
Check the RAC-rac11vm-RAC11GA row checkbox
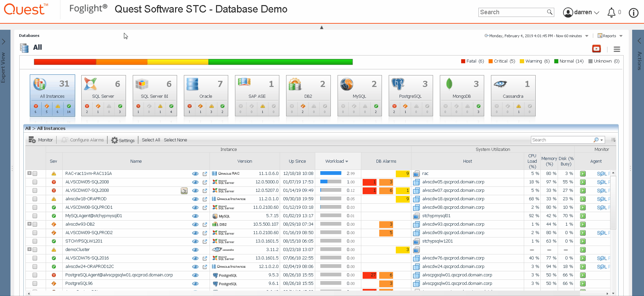(x=35, y=174)
